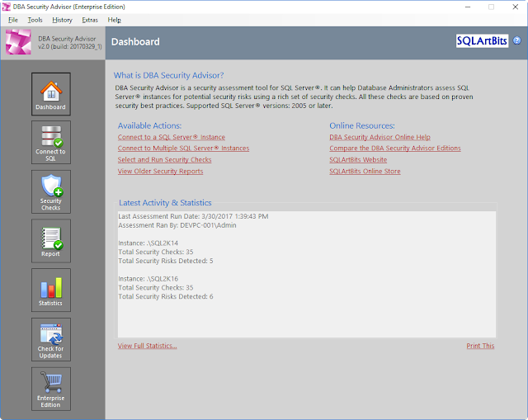Click the Dashboard header title
Screen dimensions: 528x420
tap(135, 42)
